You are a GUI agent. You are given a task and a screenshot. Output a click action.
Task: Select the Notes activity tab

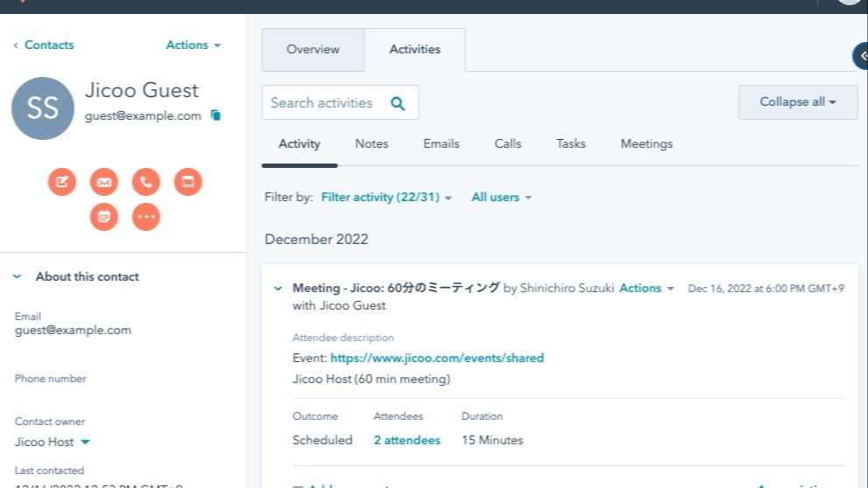click(371, 144)
